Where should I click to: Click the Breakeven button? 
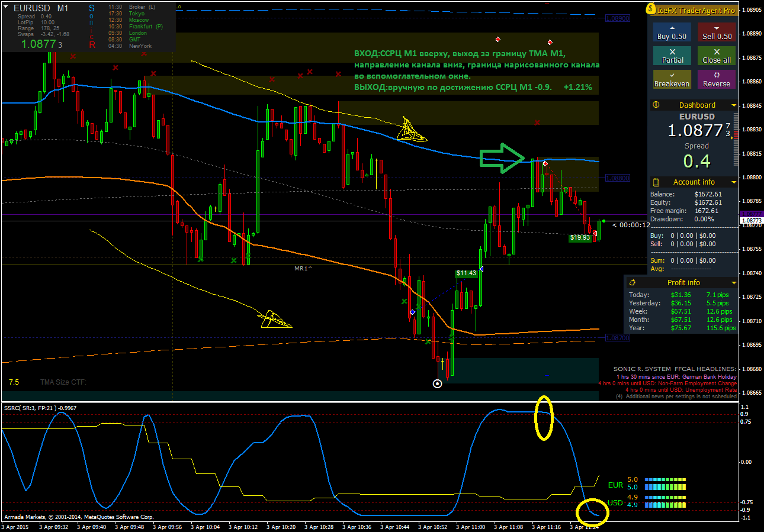coord(672,79)
